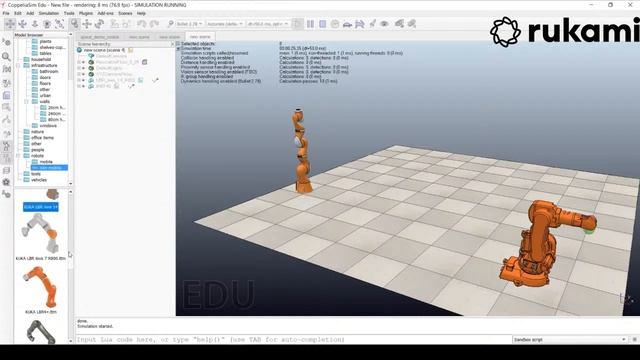Select the household folder in model browser
640x360 pixels.
(x=41, y=59)
